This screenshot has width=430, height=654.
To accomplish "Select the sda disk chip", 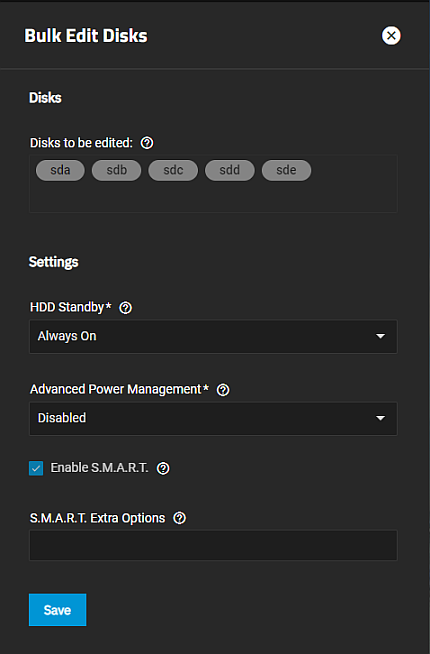I will tap(60, 170).
